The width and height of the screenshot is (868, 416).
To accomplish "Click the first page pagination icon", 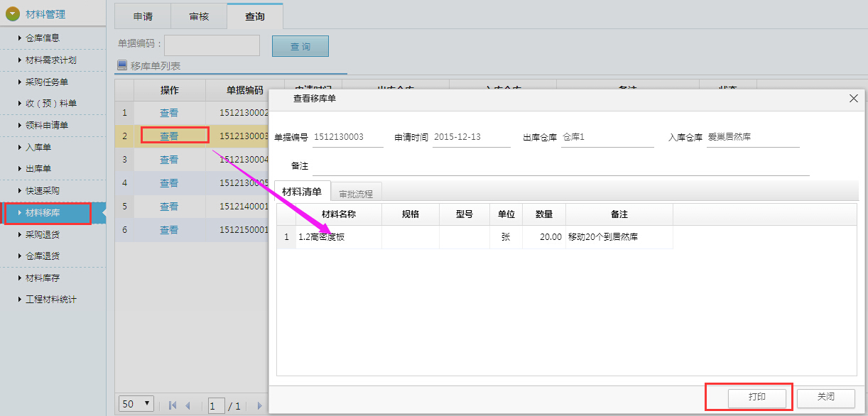I will pos(173,405).
